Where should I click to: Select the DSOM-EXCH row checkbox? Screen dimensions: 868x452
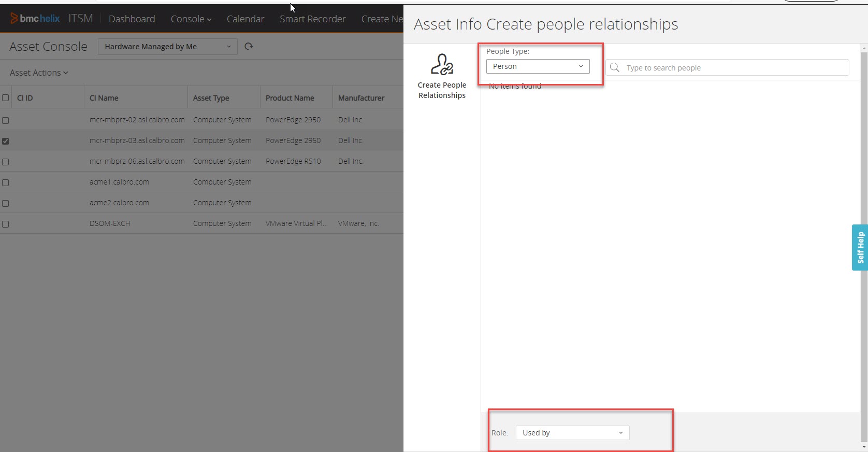(x=6, y=224)
